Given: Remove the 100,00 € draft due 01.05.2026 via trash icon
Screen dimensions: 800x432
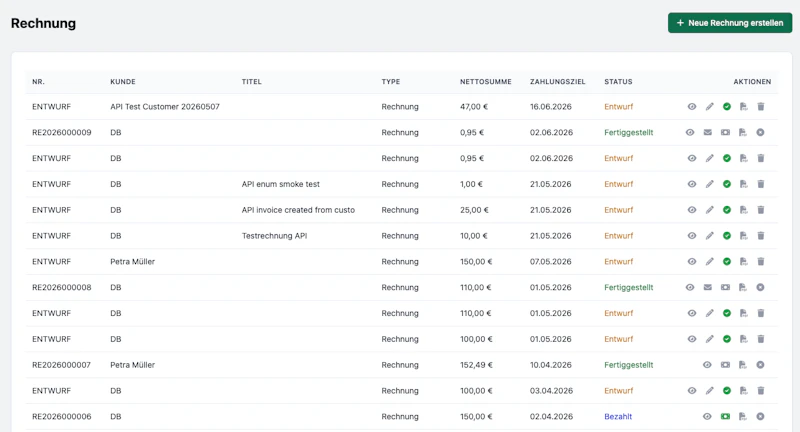Looking at the screenshot, I should tap(761, 339).
